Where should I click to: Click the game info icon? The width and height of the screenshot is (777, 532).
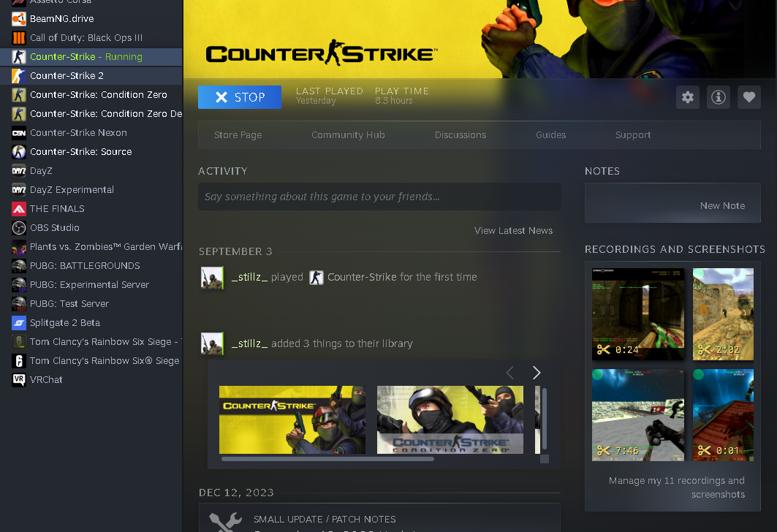pyautogui.click(x=718, y=97)
